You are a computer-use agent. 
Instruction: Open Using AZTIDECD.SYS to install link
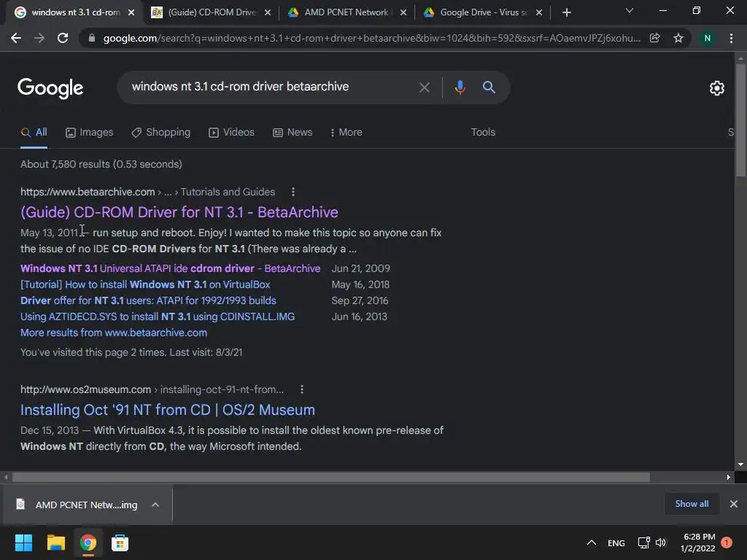tap(158, 316)
